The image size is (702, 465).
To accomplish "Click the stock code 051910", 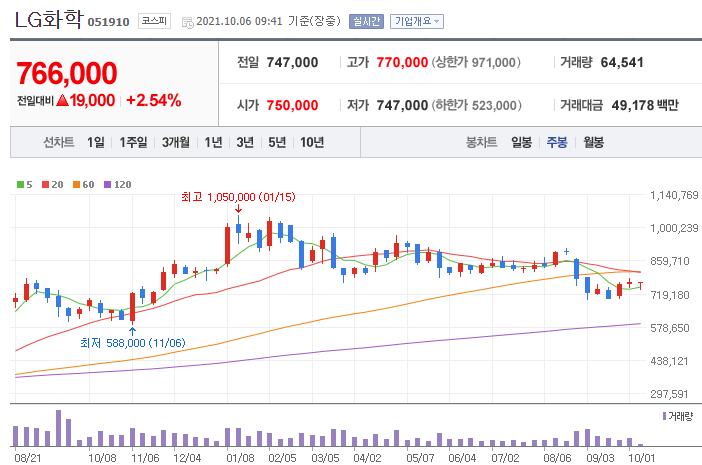I will [108, 22].
